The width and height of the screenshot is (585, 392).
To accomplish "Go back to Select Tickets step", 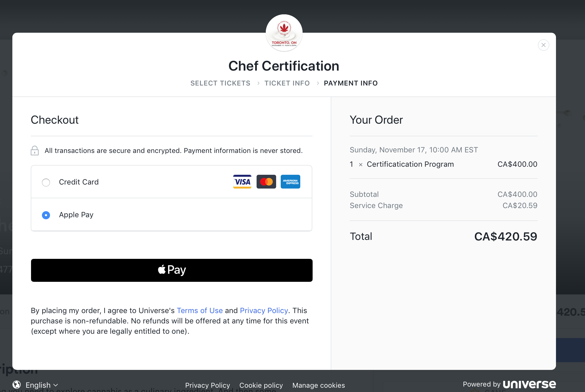I will (220, 83).
